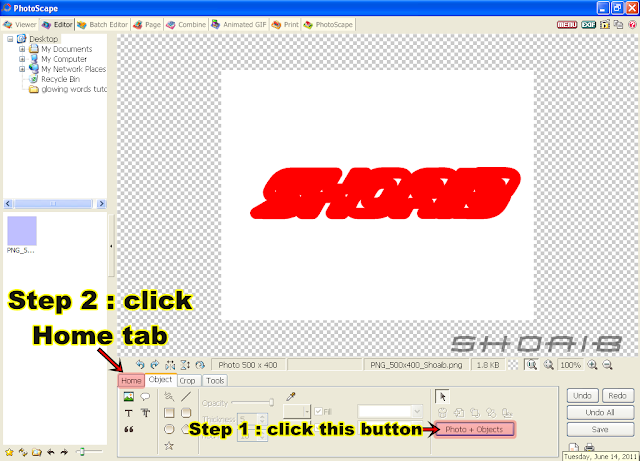640x461 pixels.
Task: Select the freehand scribble tool
Action: 169,396
